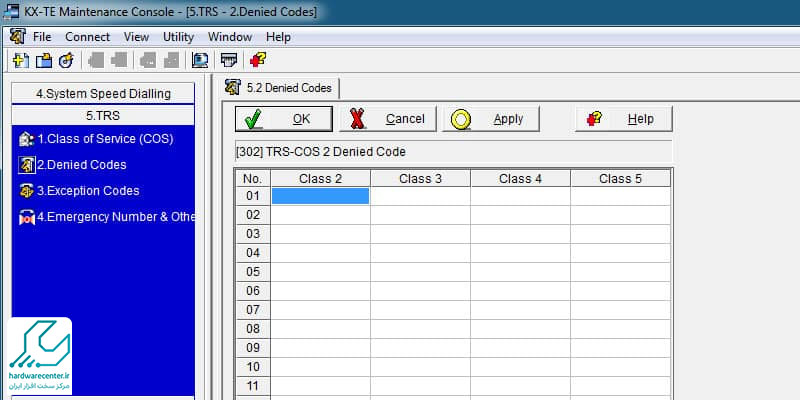
Task: Click the Apply button
Action: 490,119
